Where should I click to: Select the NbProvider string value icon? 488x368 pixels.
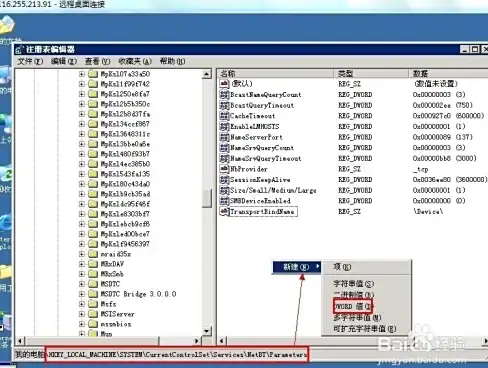coord(224,169)
